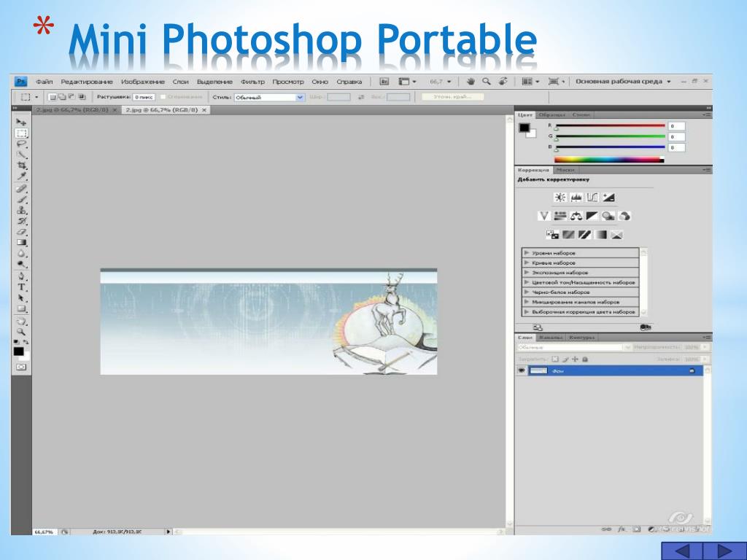The width and height of the screenshot is (747, 560).
Task: Pick the Zoom tool in application bar
Action: (487, 82)
